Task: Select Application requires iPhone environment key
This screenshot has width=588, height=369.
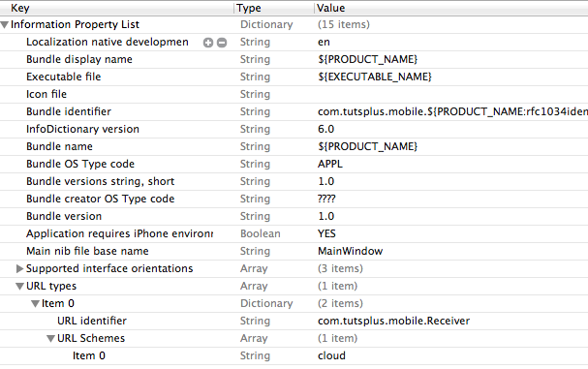Action: pos(119,234)
